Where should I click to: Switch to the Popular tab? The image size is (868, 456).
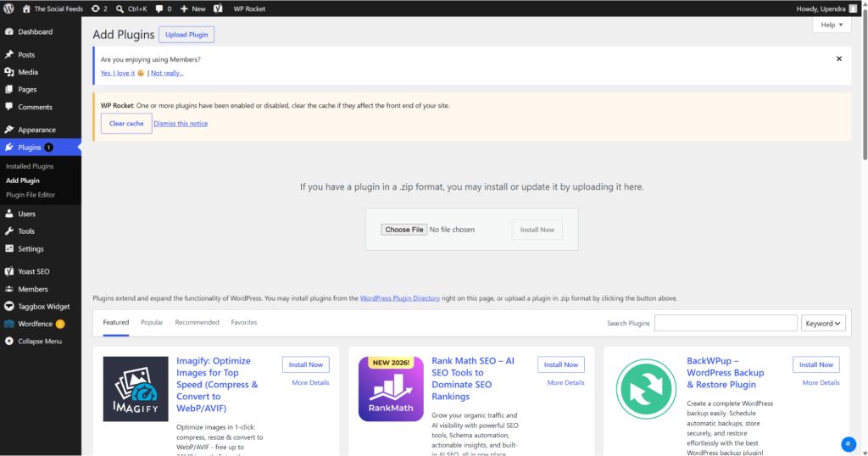[x=152, y=322]
